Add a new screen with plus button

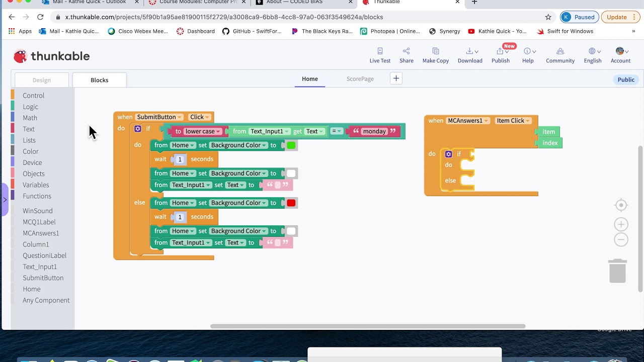click(x=396, y=78)
